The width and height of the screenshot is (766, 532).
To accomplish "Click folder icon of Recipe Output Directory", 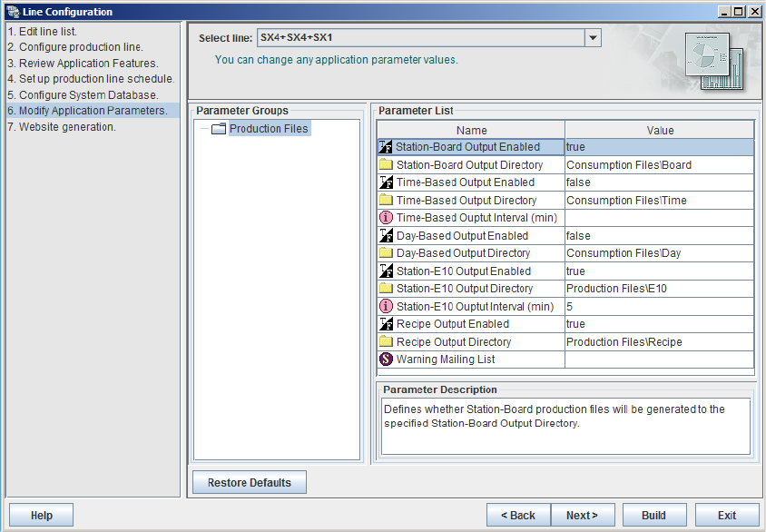I will tap(386, 341).
